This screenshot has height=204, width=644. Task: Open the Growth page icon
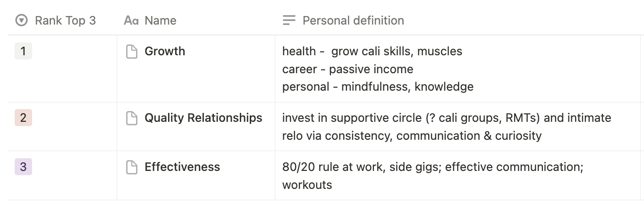pos(132,51)
